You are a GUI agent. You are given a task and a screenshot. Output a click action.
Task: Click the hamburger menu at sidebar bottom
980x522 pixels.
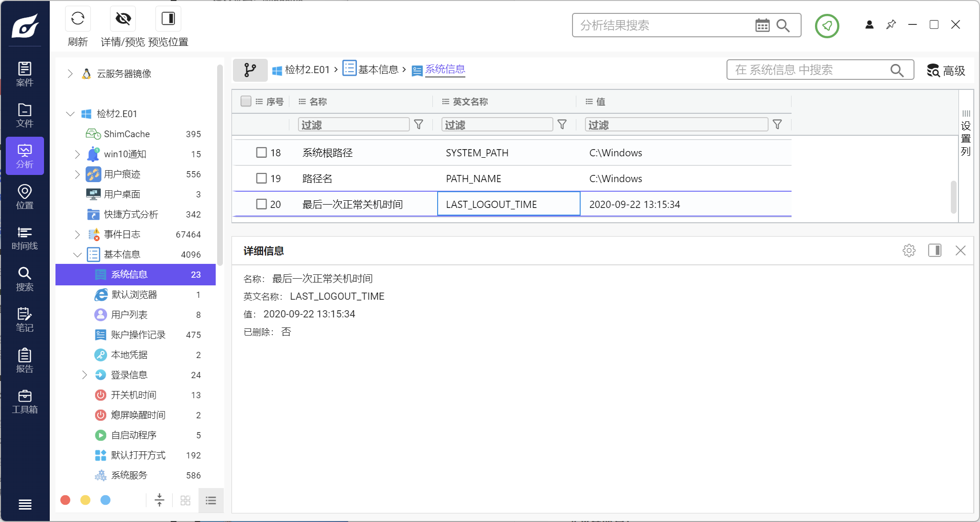(25, 504)
